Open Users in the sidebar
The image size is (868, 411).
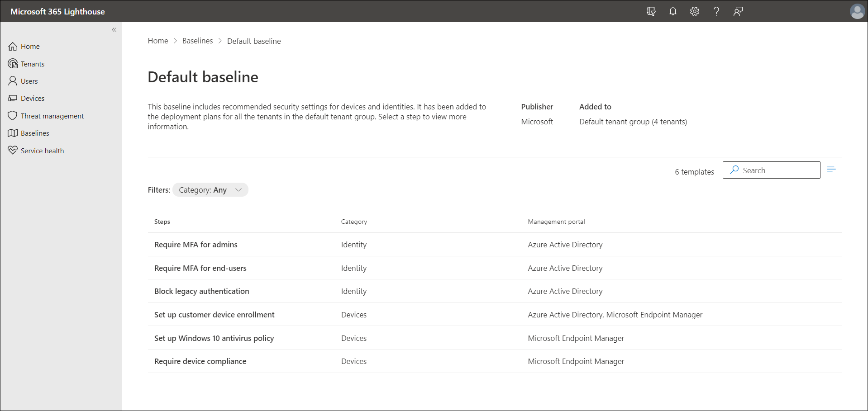point(29,81)
